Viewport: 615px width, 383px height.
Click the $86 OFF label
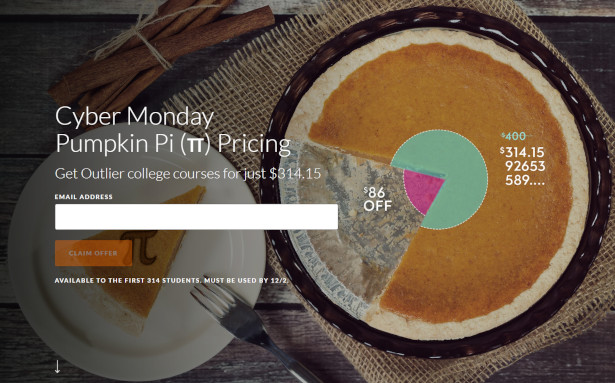(377, 199)
